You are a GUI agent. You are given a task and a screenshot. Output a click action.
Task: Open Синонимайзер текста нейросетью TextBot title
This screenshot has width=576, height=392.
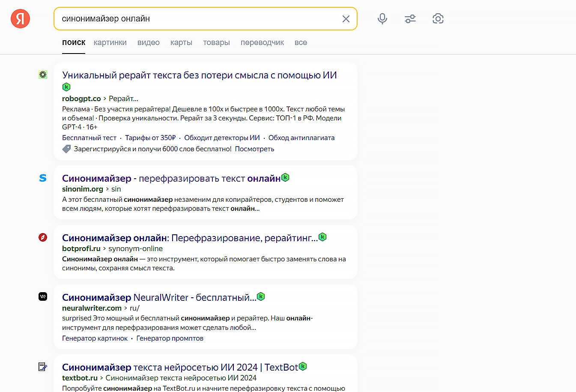point(180,367)
